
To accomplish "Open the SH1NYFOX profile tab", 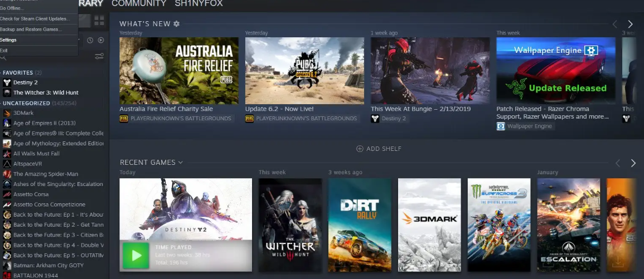I will [199, 4].
